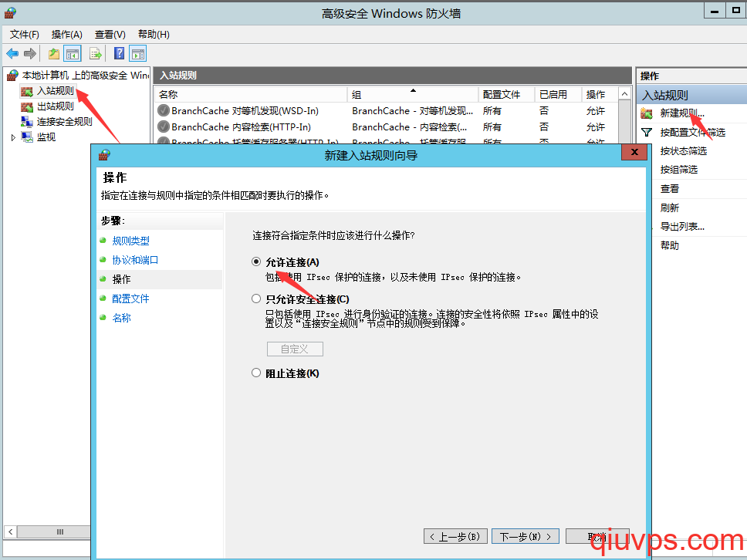Minimize the 高级安全 Windows 防火墙 window

pos(715,11)
